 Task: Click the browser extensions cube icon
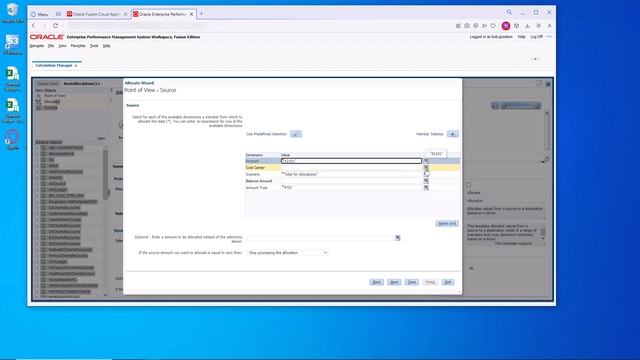coord(516,26)
